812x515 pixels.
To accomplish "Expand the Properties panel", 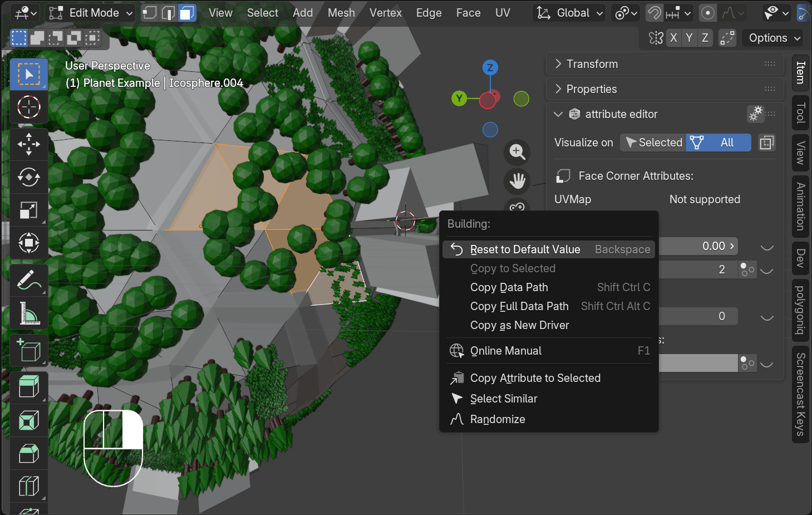I will tap(665, 89).
